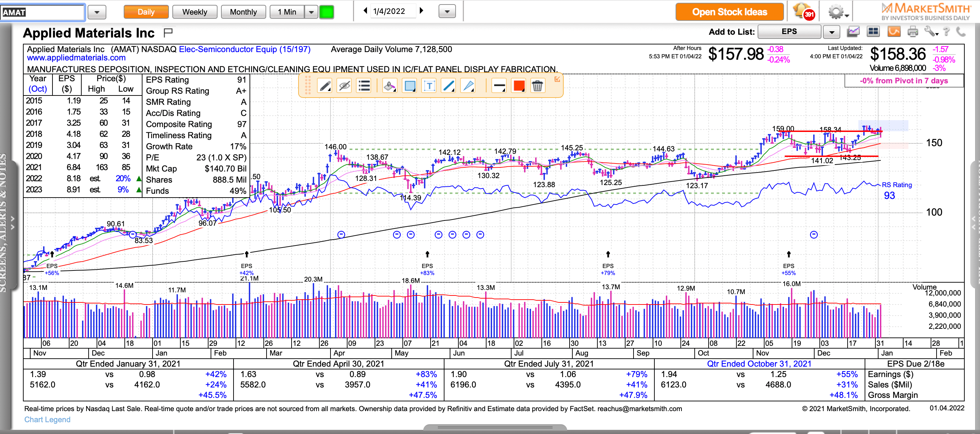980x434 pixels.
Task: Click the 1/4/2022 date field
Action: (393, 11)
